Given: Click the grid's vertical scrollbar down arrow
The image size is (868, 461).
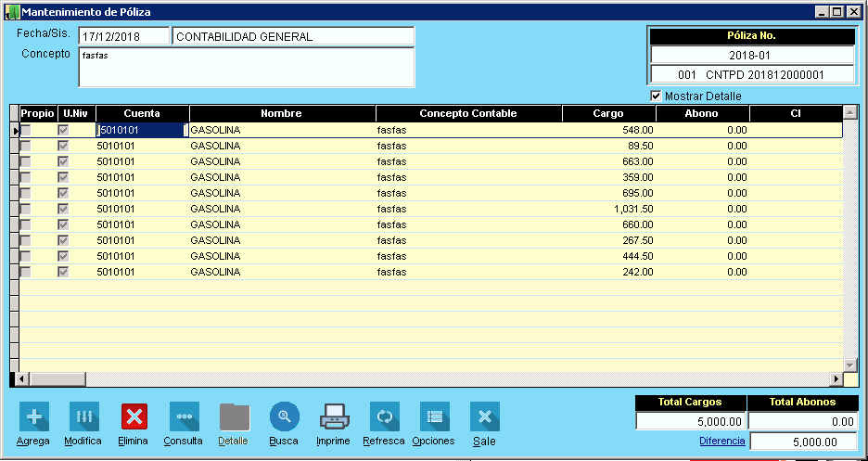Looking at the screenshot, I should point(850,365).
